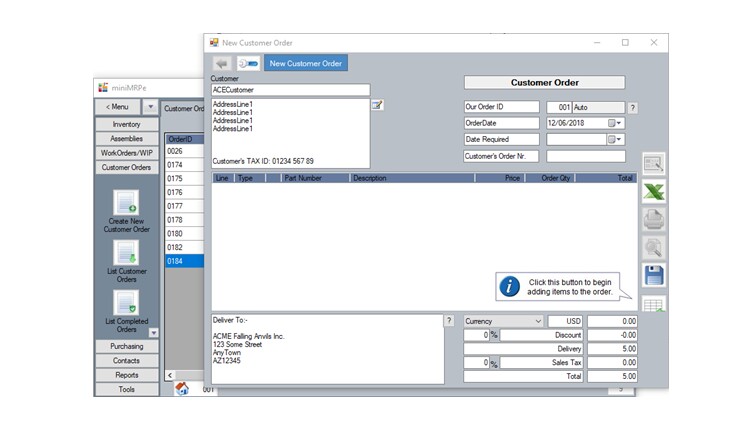Open the List Customer Orders icon

click(126, 253)
